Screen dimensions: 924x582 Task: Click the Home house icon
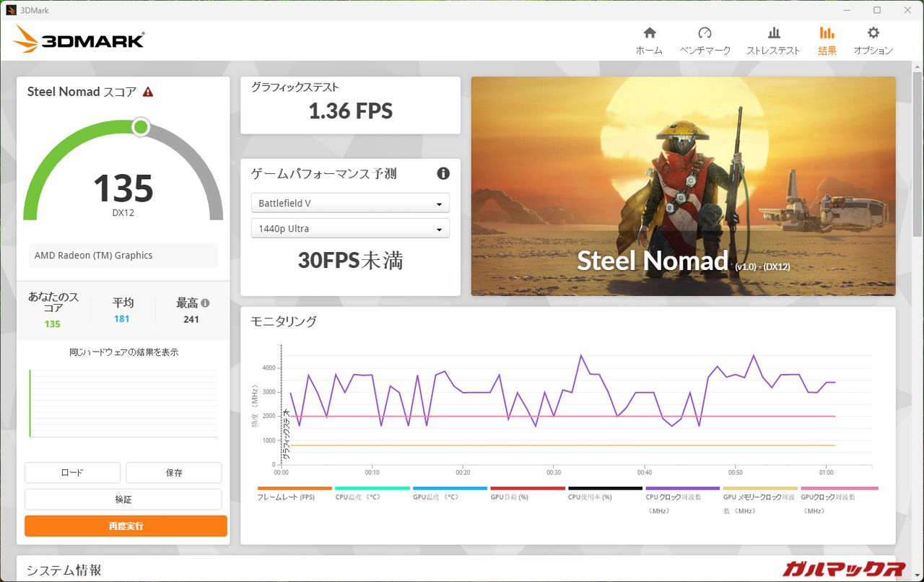coord(649,33)
